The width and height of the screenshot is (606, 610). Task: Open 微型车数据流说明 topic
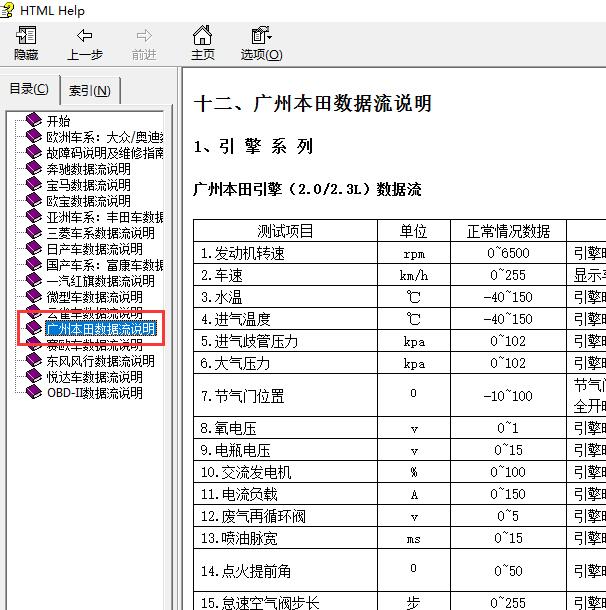(x=94, y=297)
